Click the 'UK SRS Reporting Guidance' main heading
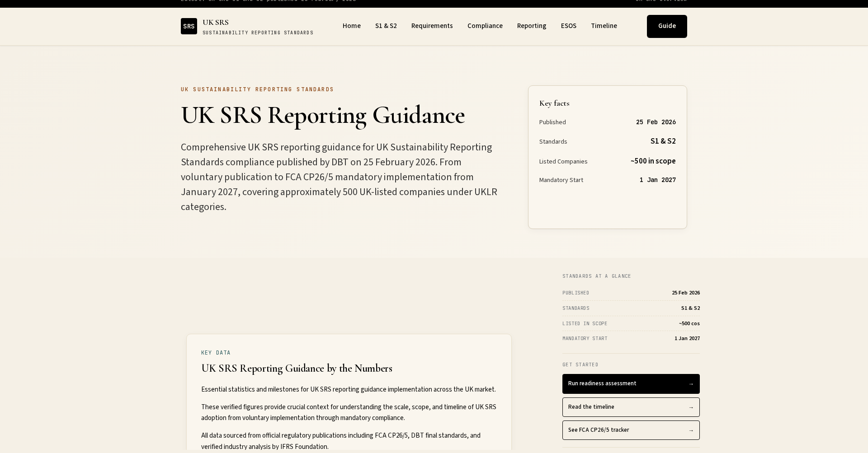The width and height of the screenshot is (868, 453). 323,115
